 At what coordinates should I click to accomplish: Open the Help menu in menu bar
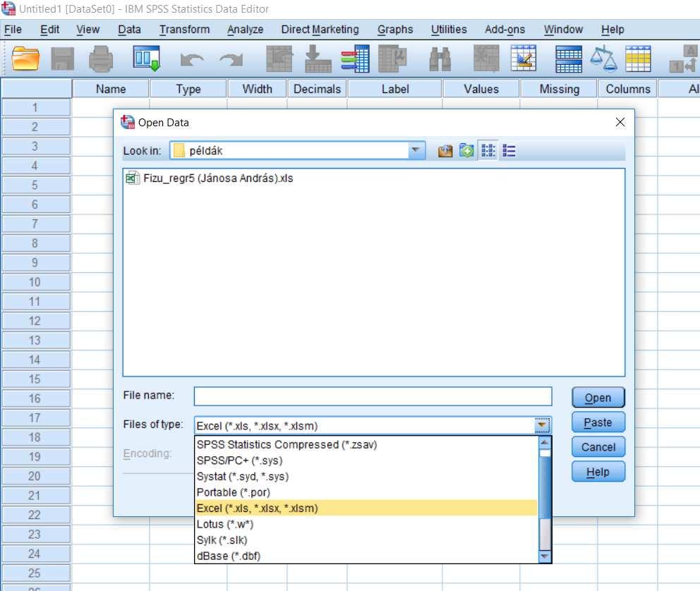pyautogui.click(x=612, y=30)
